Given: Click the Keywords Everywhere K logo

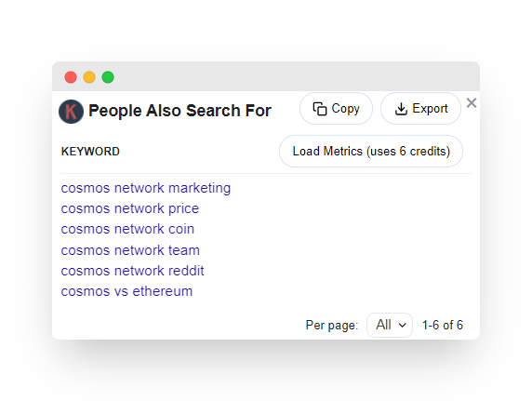Looking at the screenshot, I should [71, 112].
